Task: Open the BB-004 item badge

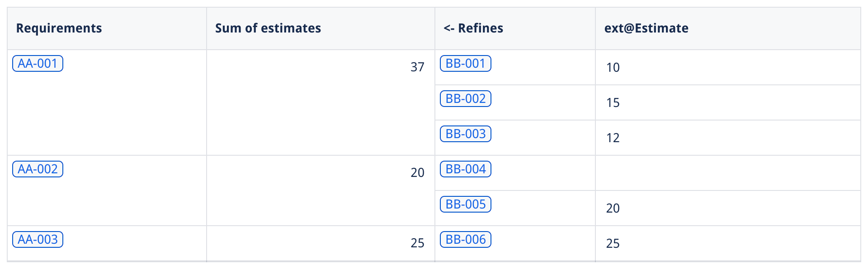Action: click(x=465, y=169)
